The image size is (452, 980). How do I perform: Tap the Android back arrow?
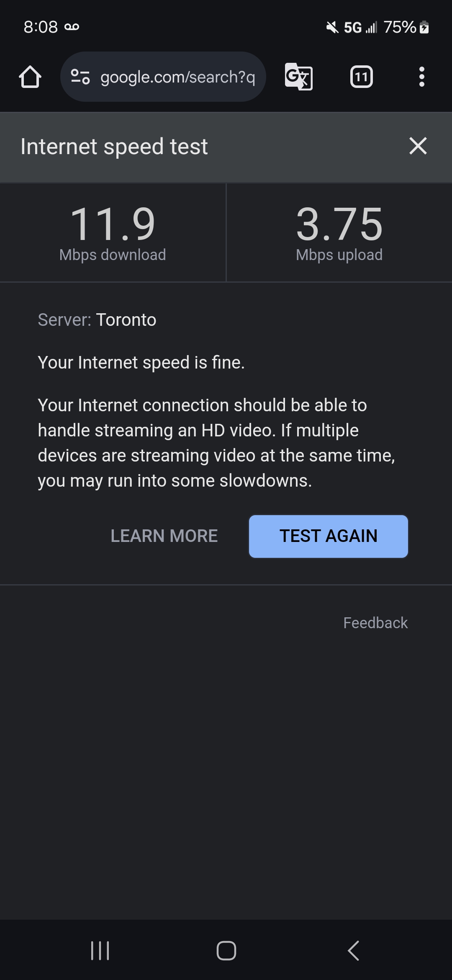354,950
